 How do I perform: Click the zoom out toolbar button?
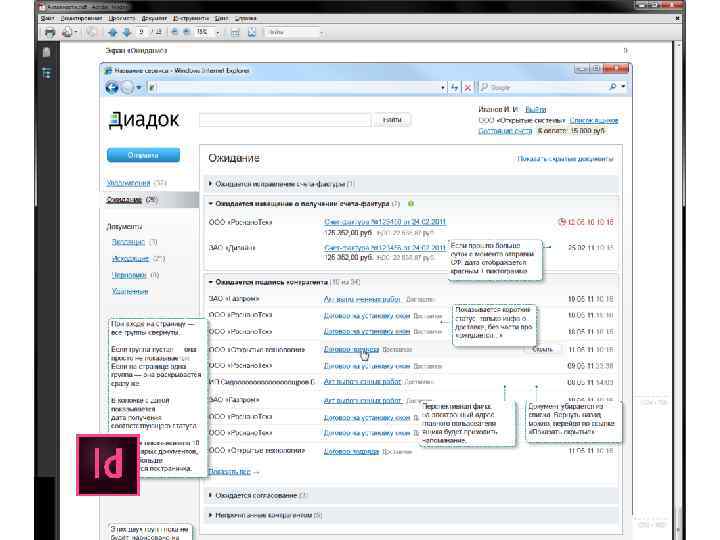pos(175,32)
